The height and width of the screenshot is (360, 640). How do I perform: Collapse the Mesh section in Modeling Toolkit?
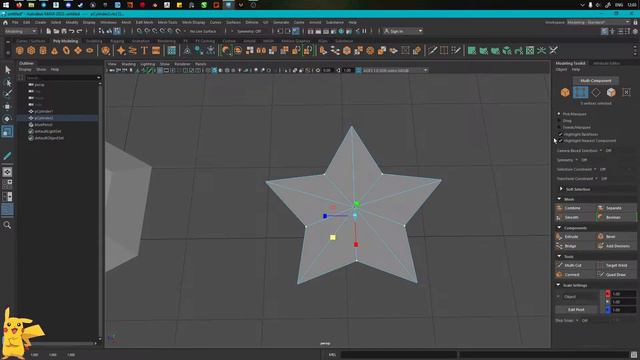pos(559,199)
